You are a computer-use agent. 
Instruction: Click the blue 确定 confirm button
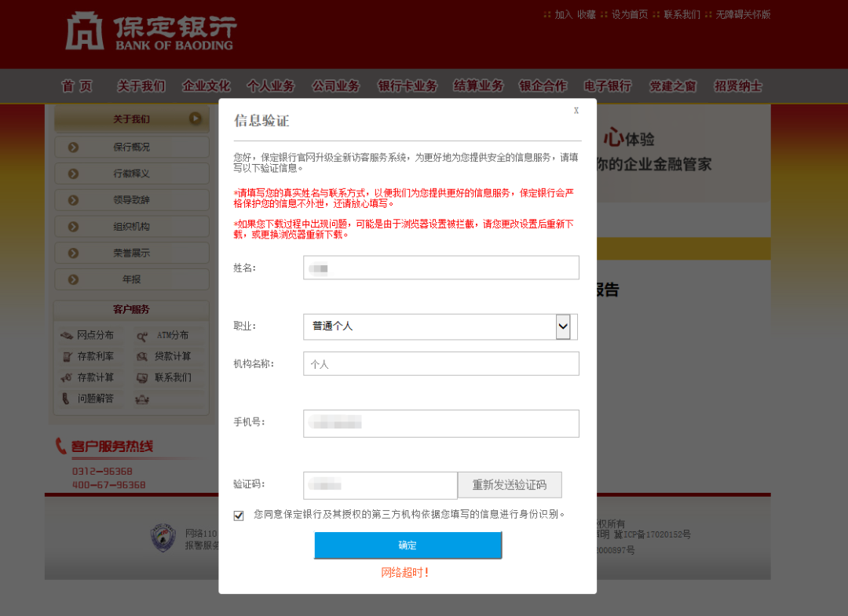coord(408,545)
